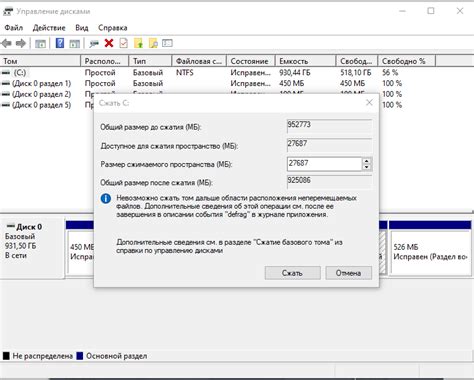Click the connect/rescan disk toolbar icon
The height and width of the screenshot is (380, 474).
94,43
